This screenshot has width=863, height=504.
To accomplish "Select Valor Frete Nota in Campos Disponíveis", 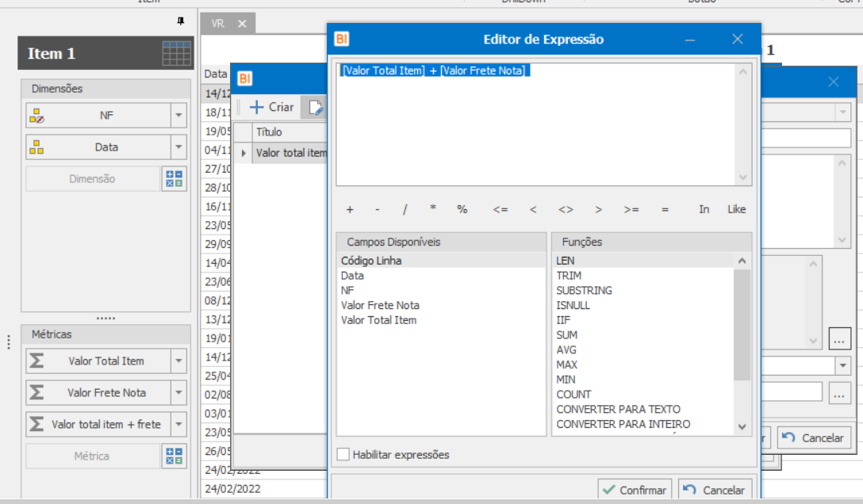I will 441,306.
